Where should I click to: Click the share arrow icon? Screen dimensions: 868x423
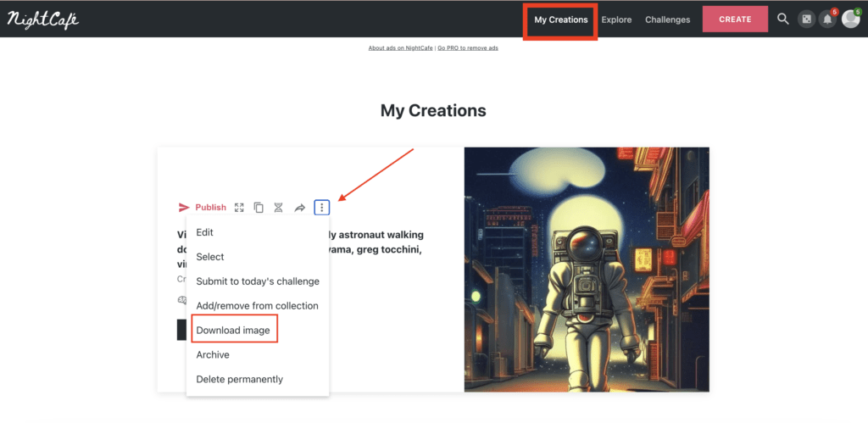(x=299, y=208)
